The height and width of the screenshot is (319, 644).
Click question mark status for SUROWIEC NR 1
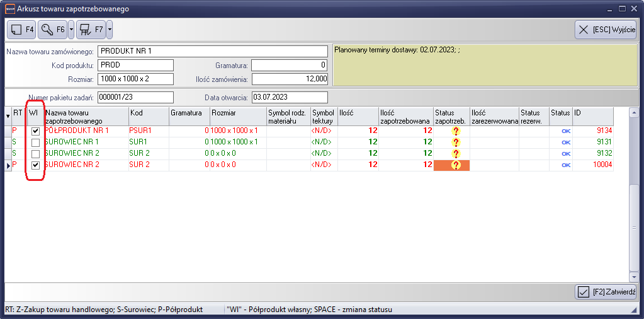(x=456, y=142)
